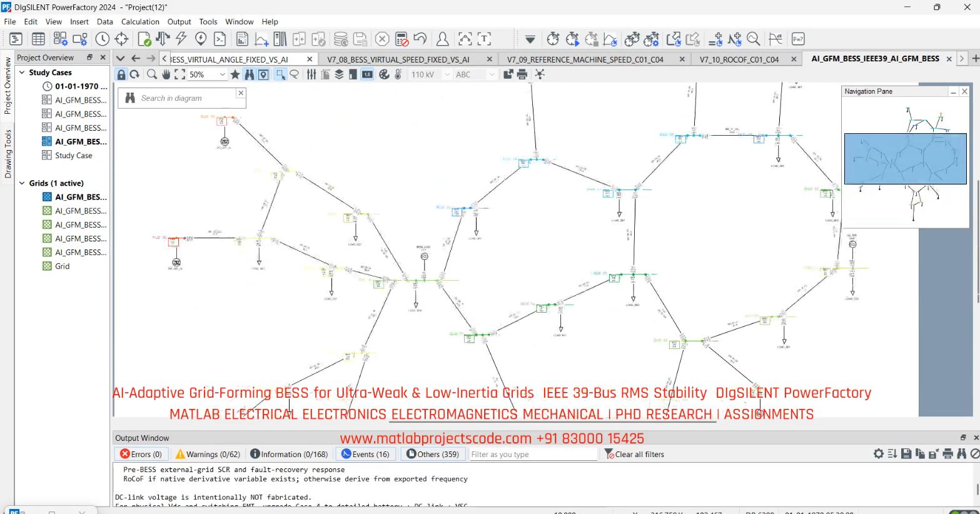This screenshot has height=514, width=980.
Task: Click the Rebuild diagram refresh icon
Action: 134,74
